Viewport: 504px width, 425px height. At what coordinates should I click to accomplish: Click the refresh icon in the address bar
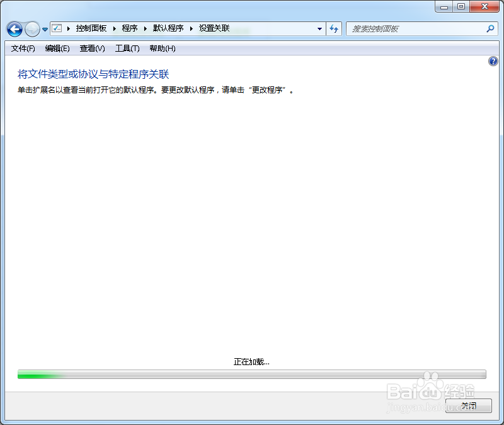click(334, 28)
